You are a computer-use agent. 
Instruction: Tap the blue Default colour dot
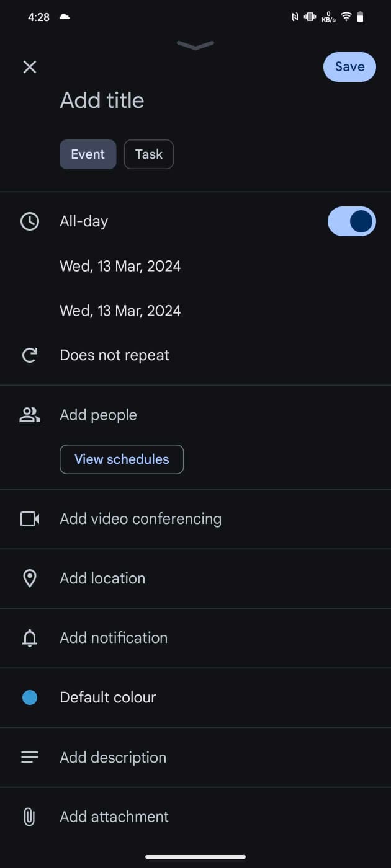coord(29,697)
